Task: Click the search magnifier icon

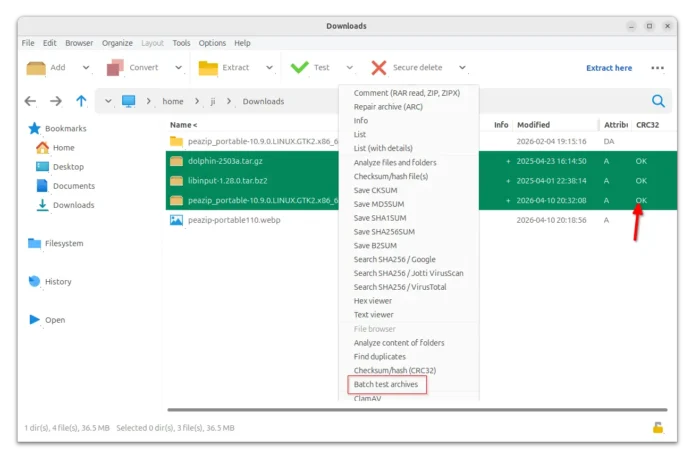Action: tap(658, 101)
